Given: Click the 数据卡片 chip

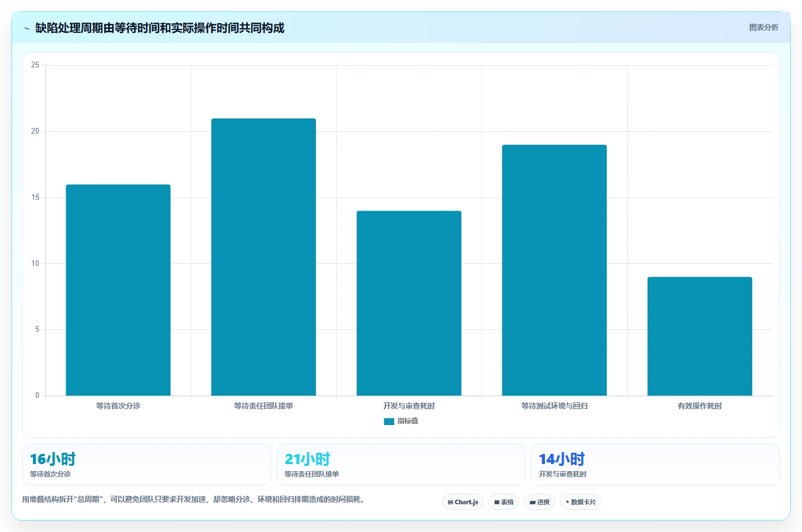Looking at the screenshot, I should (581, 502).
